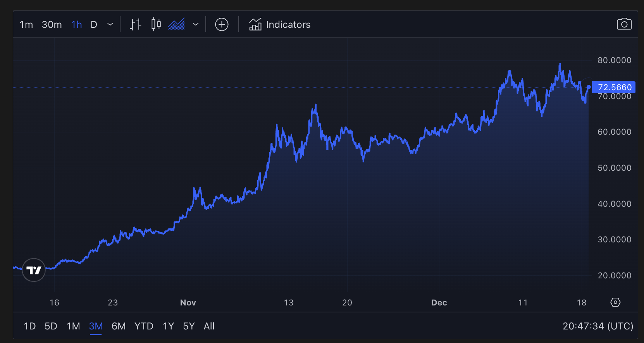This screenshot has height=343, width=644.
Task: Choose the D daily interval
Action: tap(94, 25)
